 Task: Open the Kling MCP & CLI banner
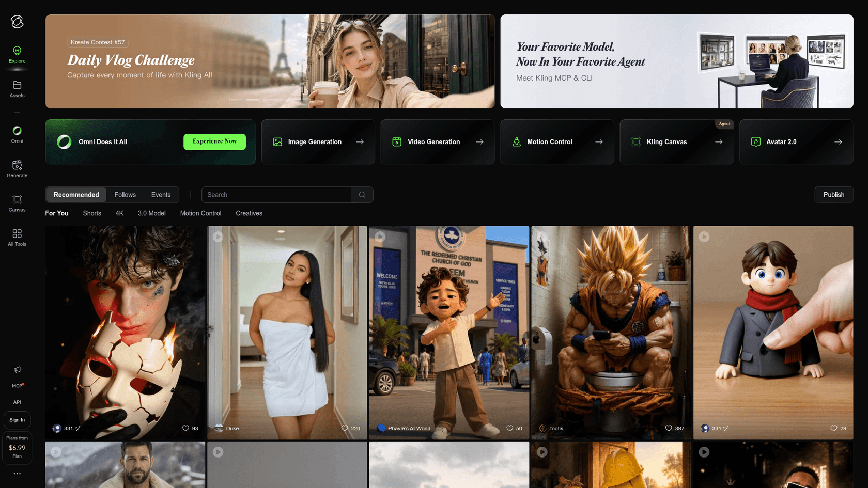click(x=677, y=61)
